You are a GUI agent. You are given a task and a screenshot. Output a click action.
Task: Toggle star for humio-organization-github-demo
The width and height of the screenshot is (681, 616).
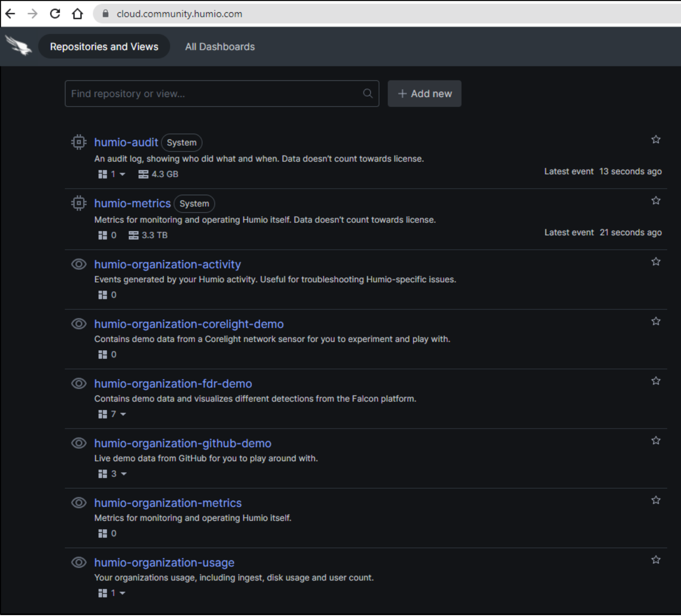(x=656, y=441)
